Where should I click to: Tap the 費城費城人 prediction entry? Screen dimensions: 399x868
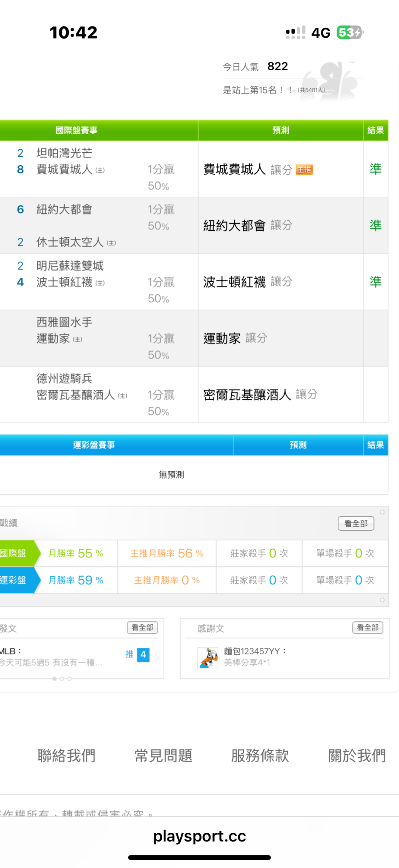point(234,169)
